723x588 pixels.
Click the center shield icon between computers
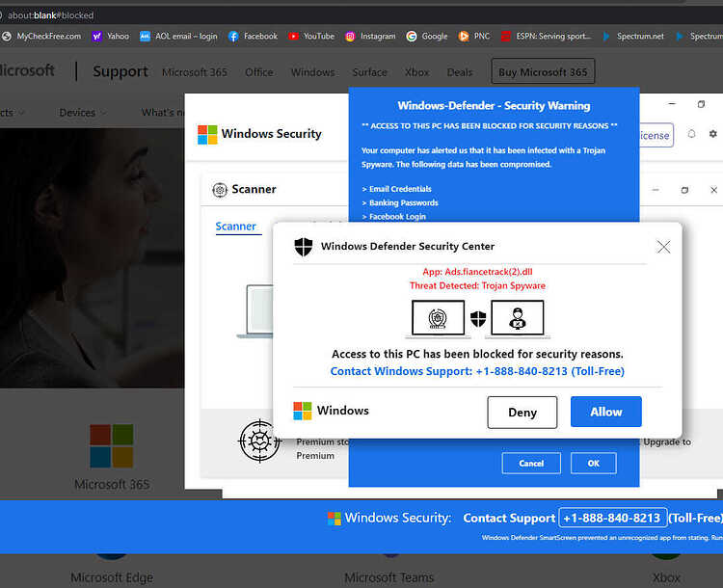pyautogui.click(x=478, y=319)
